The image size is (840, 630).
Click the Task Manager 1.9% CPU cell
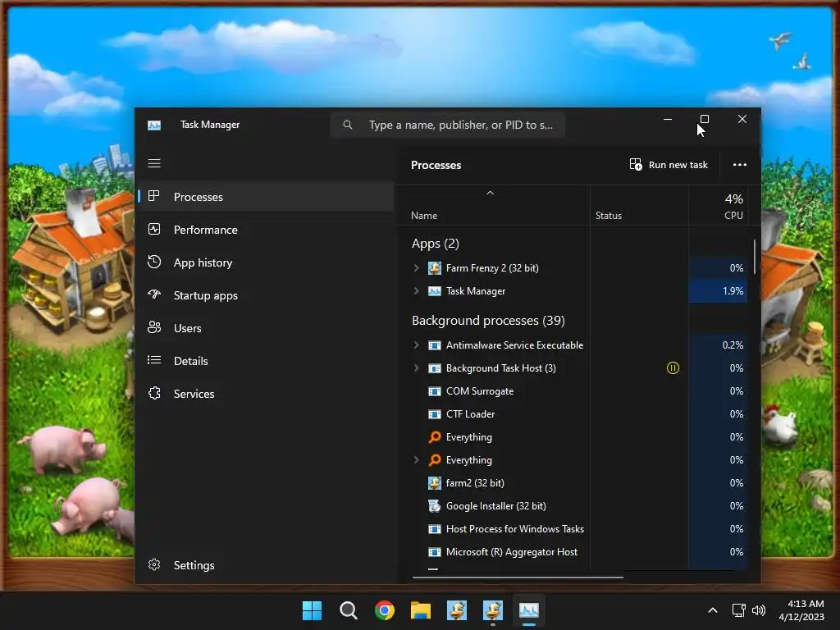point(719,291)
